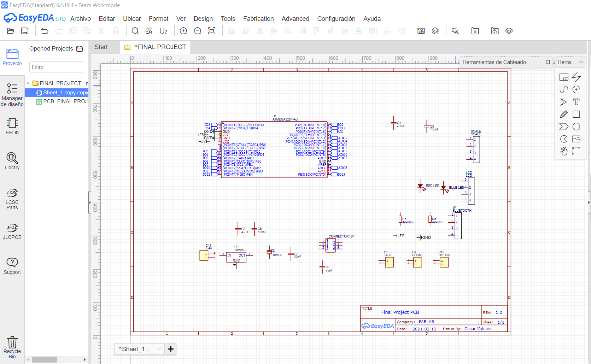Open the layers stack toolbar icon
The height and width of the screenshot is (364, 591).
509,31
